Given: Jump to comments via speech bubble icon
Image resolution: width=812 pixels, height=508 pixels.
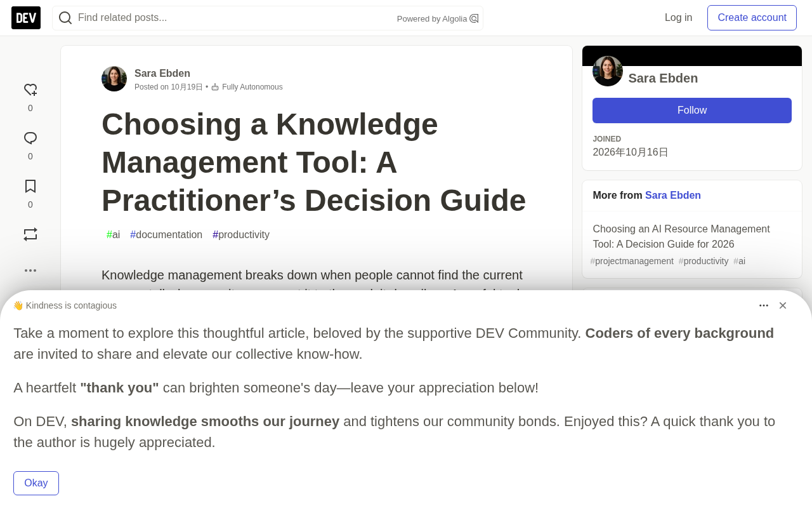Looking at the screenshot, I should pos(30,138).
